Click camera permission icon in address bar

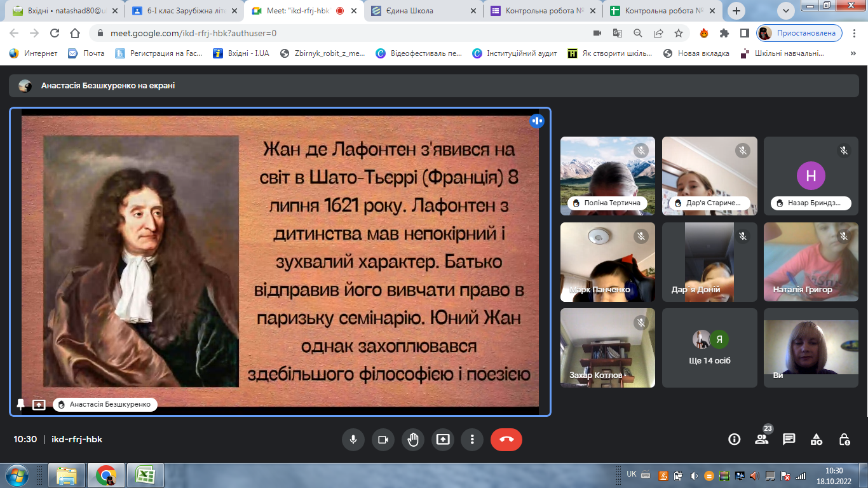597,33
